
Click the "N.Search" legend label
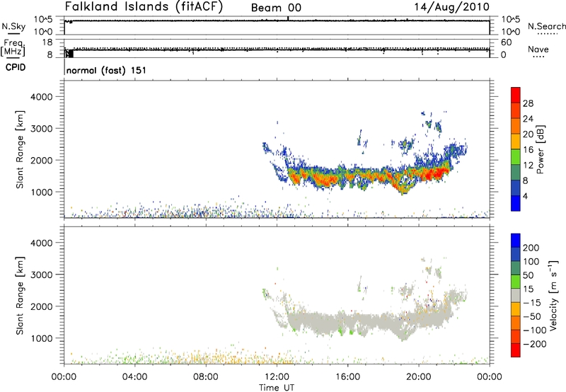(x=547, y=26)
